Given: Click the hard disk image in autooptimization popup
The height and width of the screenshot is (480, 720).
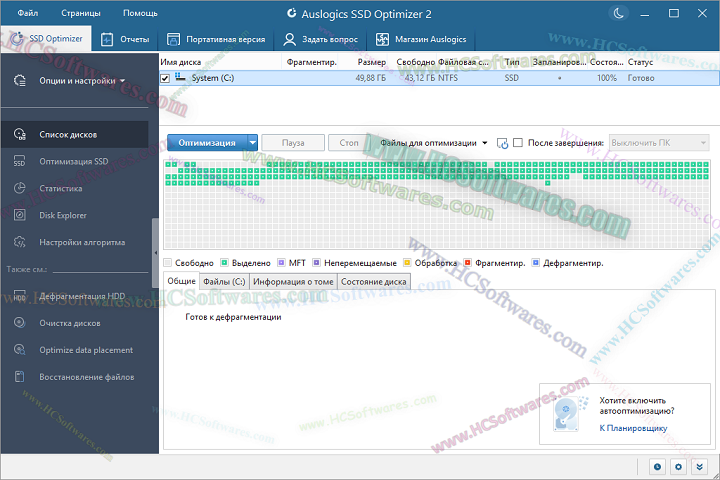Looking at the screenshot, I should click(x=567, y=413).
